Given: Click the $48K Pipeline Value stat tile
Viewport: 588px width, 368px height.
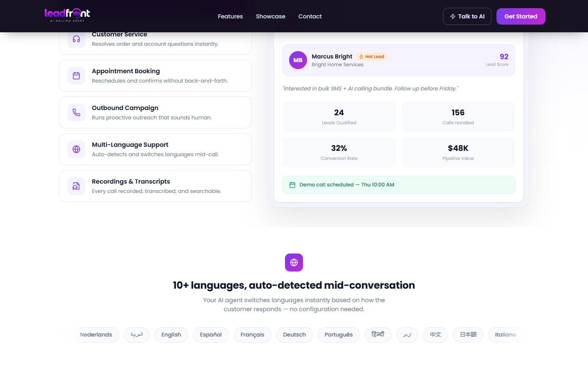Looking at the screenshot, I should pos(458,152).
